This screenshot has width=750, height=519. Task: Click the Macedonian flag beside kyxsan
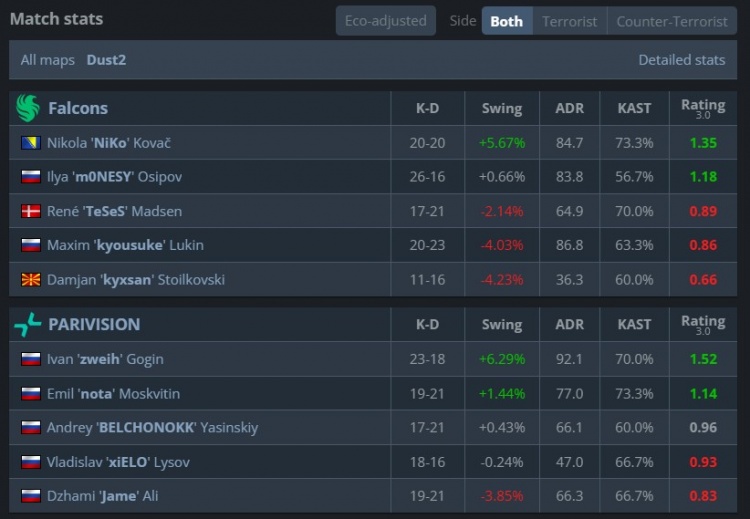[30, 279]
